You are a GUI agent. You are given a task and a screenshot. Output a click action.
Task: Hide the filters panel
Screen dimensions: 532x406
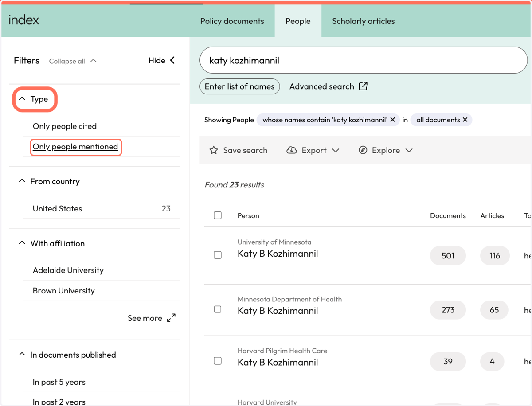[x=162, y=60]
